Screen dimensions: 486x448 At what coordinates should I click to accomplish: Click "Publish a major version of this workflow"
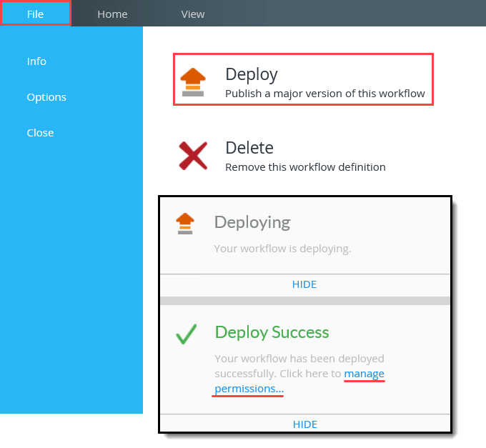click(x=324, y=94)
